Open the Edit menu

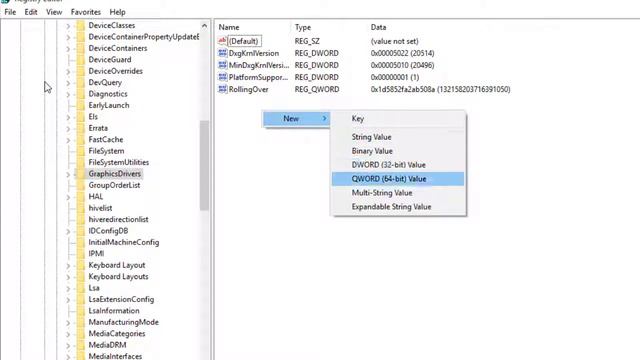pos(31,12)
